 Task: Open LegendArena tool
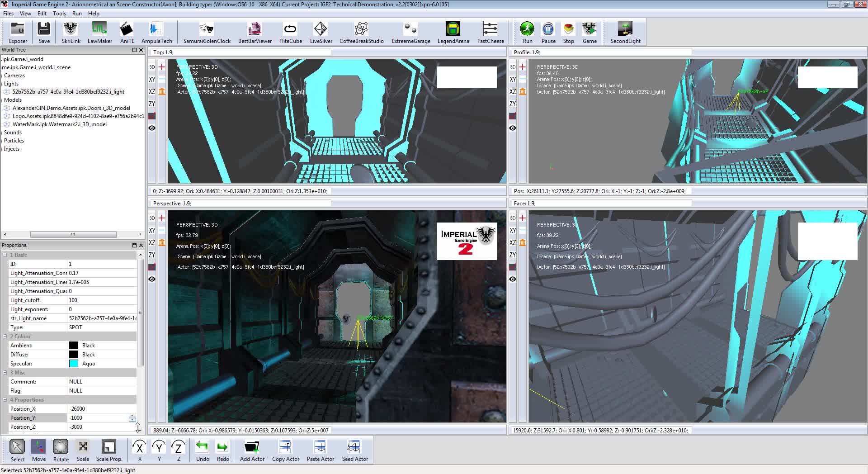[x=453, y=33]
